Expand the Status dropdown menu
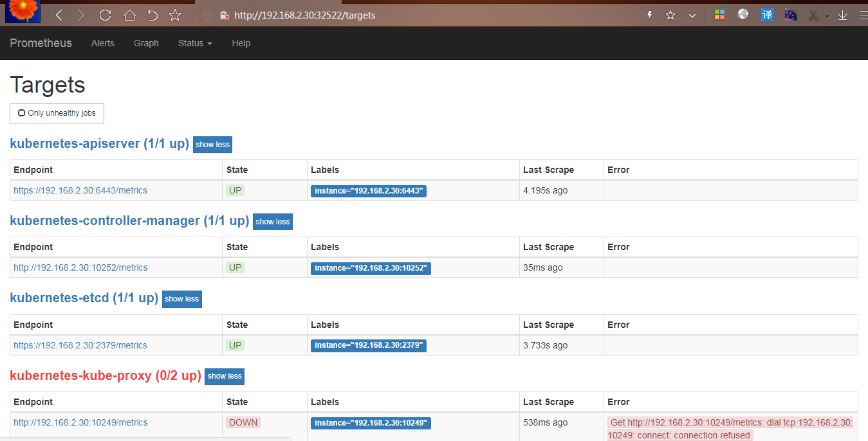Image resolution: width=868 pixels, height=441 pixels. tap(195, 43)
